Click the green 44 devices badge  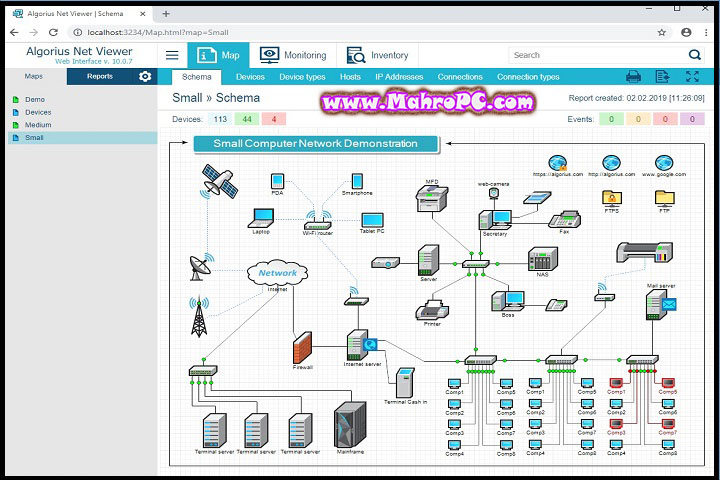click(x=247, y=119)
